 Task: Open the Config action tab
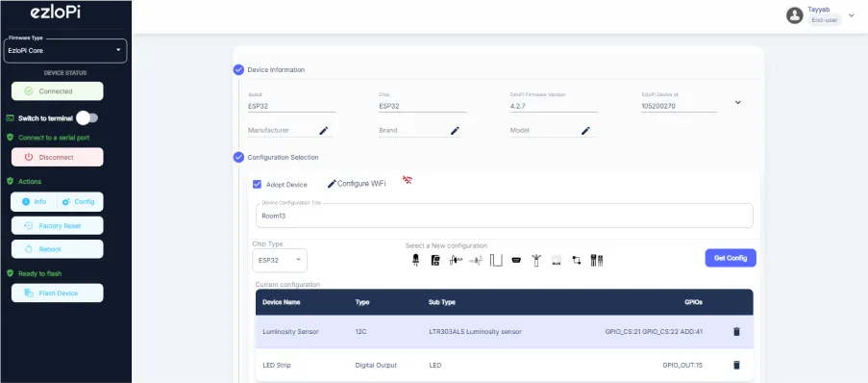coord(81,202)
